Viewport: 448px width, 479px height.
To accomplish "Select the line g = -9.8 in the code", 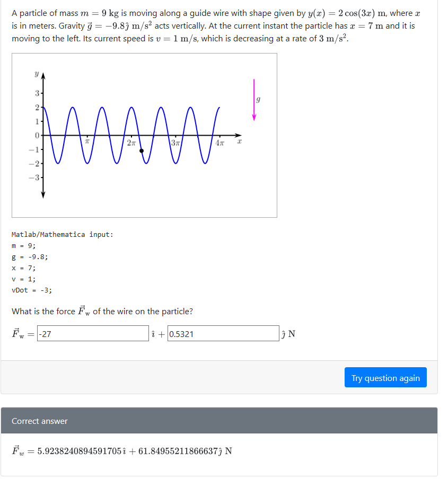I will (x=29, y=256).
